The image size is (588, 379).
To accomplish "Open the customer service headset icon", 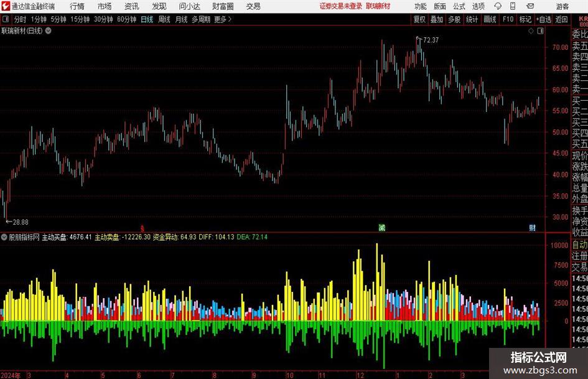I will coord(498,6).
